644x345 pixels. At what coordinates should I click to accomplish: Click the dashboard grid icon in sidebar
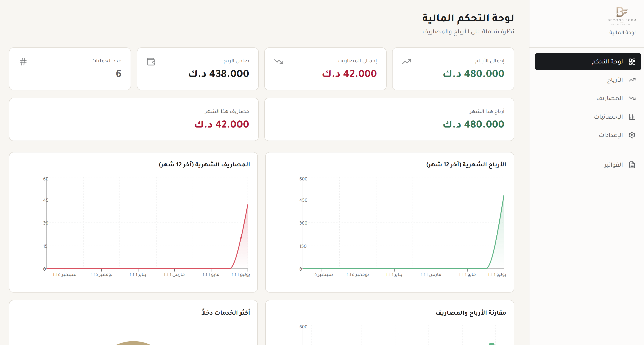tap(632, 62)
